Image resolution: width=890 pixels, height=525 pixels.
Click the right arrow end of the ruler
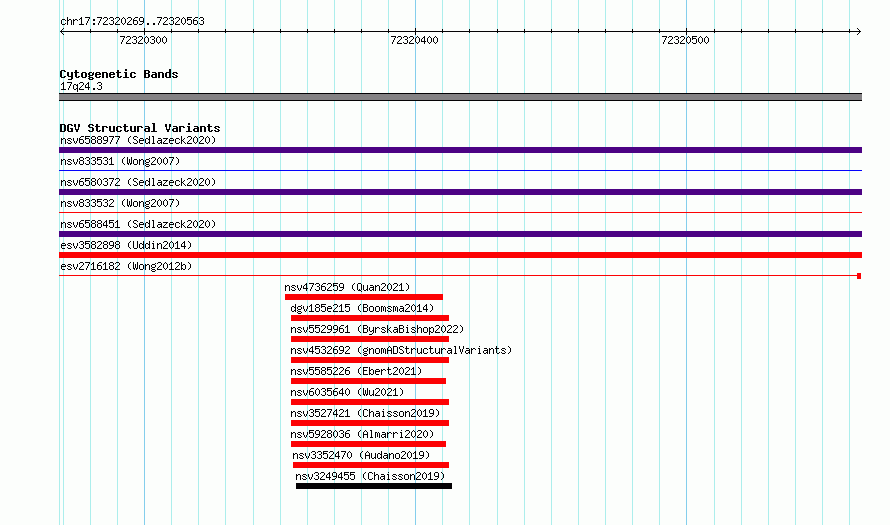click(x=859, y=32)
